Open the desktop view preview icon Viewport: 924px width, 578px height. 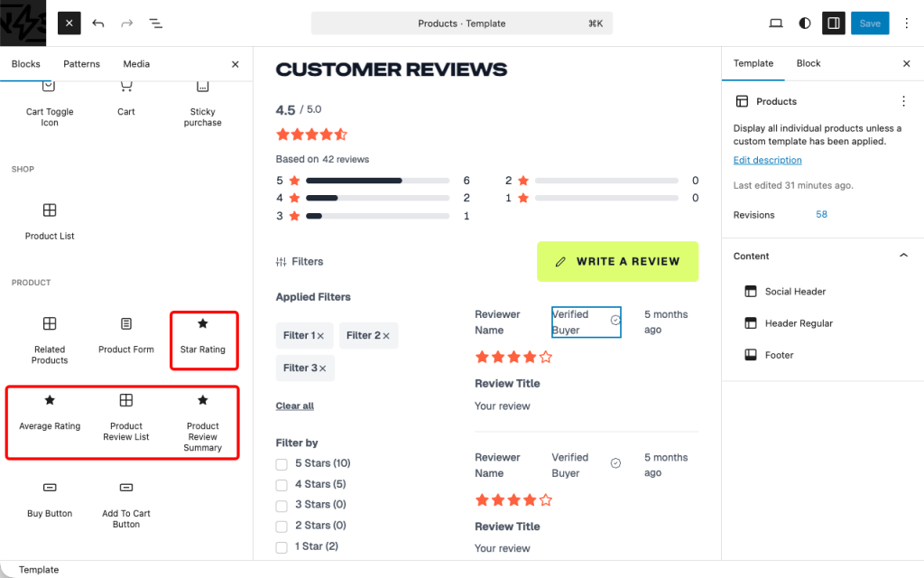[x=775, y=23]
